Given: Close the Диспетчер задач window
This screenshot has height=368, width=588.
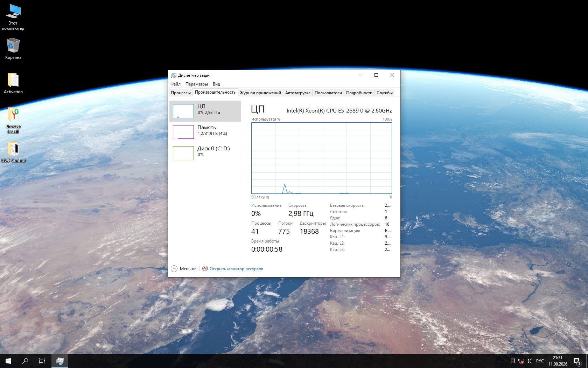Looking at the screenshot, I should (x=392, y=75).
